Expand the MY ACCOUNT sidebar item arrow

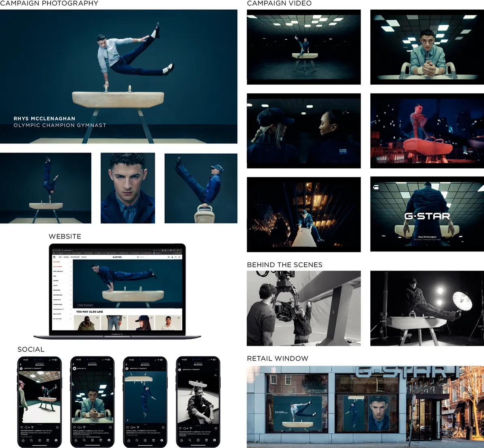pyautogui.click(x=71, y=319)
